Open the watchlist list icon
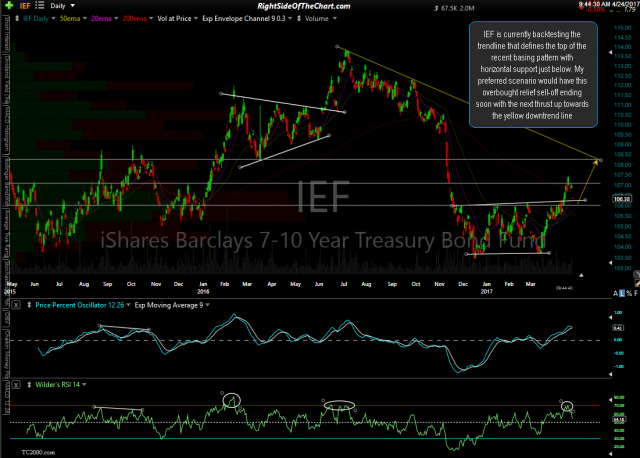 40,5
